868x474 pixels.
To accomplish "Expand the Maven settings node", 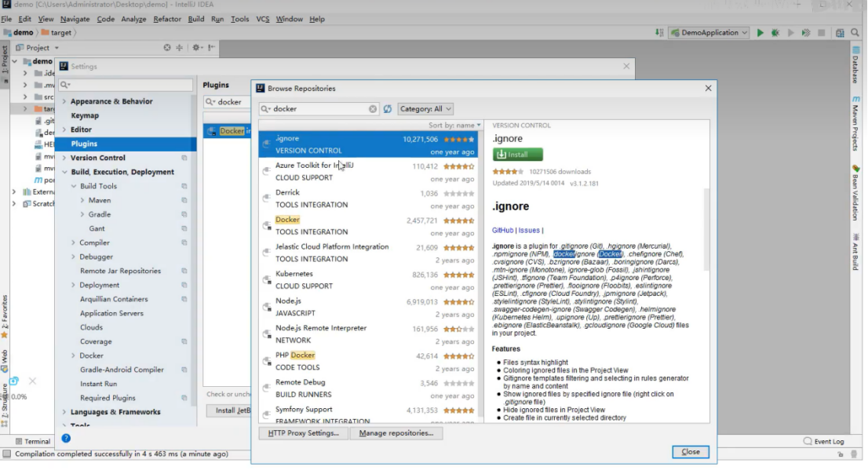I will tap(82, 200).
